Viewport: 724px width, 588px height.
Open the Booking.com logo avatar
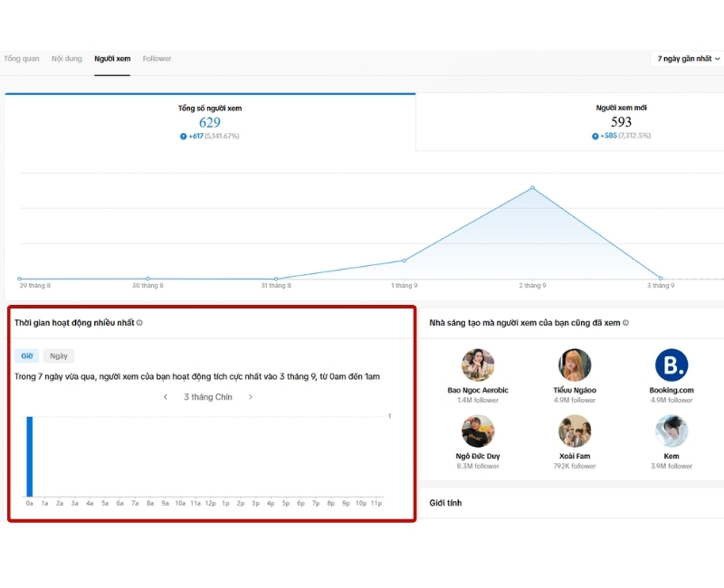point(672,365)
